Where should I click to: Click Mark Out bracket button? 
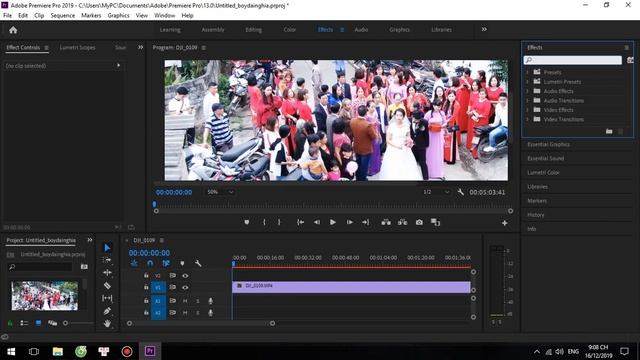pos(279,222)
